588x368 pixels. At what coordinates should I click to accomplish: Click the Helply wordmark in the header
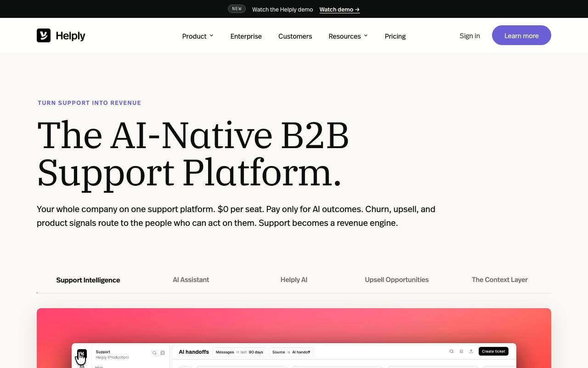click(x=70, y=36)
